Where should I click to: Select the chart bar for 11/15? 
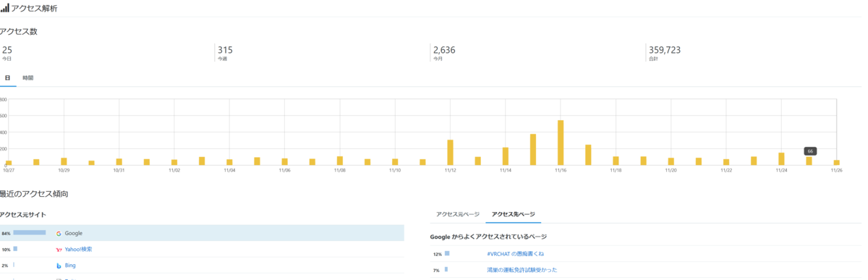click(x=533, y=150)
